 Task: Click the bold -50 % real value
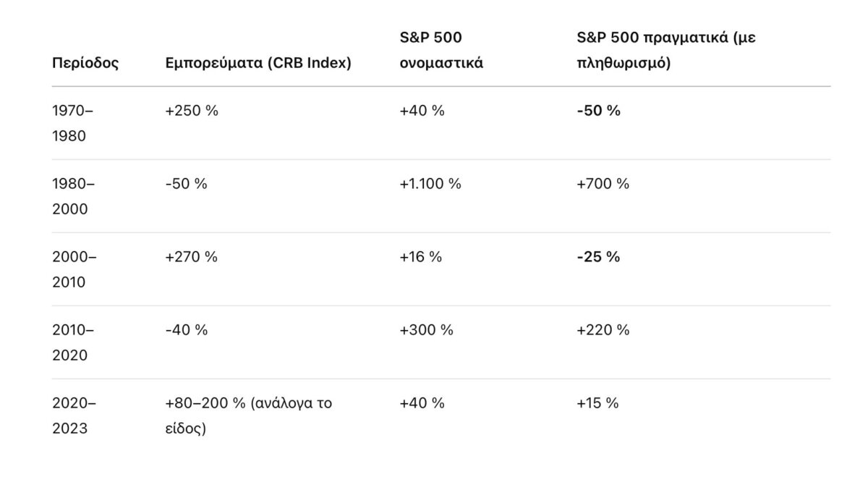tap(598, 111)
